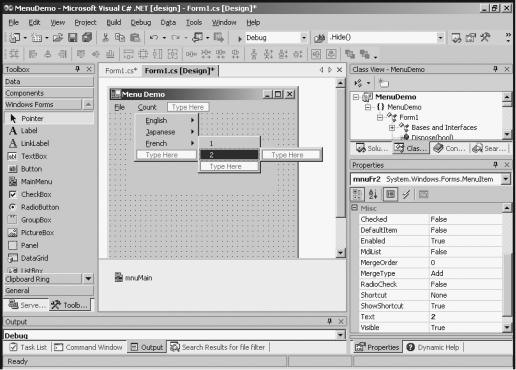Screen dimensions: 516x370
Task: Expand the Clipboard Ring down arrow
Action: tap(88, 278)
